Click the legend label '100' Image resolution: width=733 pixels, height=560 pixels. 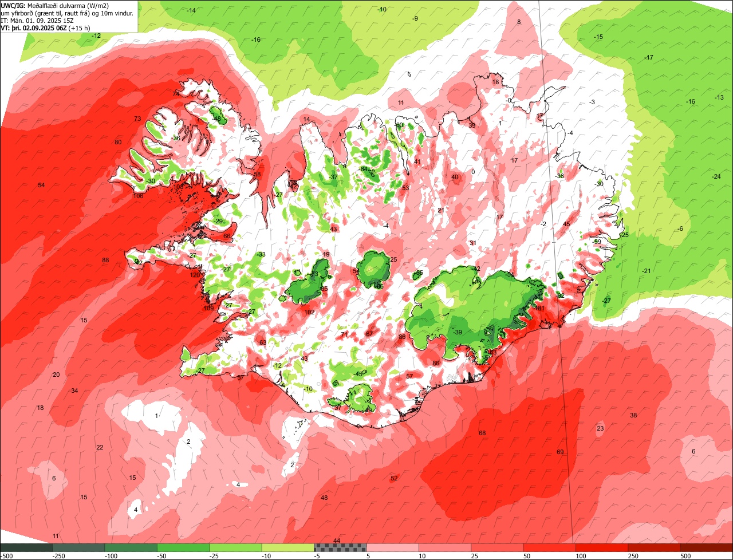(582, 556)
